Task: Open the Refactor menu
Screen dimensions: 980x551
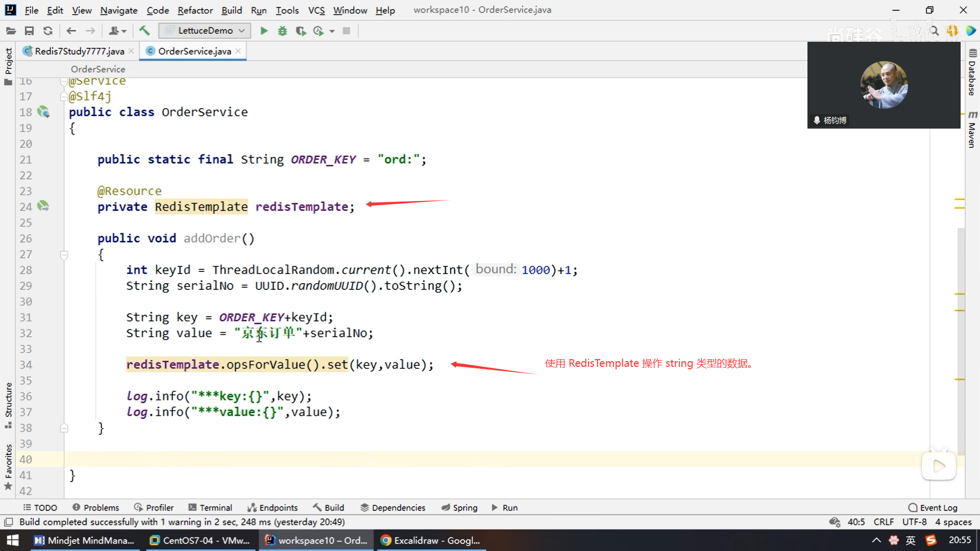Action: coord(195,10)
